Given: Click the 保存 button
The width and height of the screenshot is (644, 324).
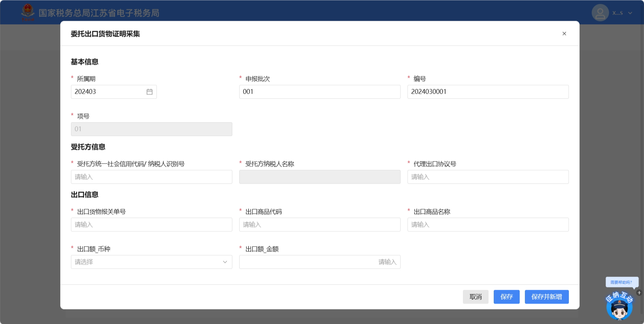Looking at the screenshot, I should click(506, 297).
